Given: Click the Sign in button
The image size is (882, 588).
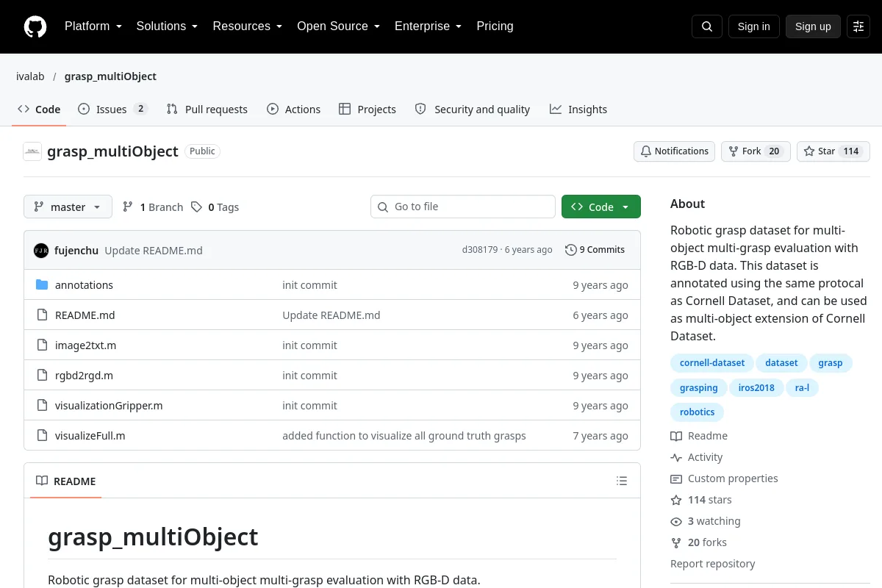Looking at the screenshot, I should (x=753, y=26).
